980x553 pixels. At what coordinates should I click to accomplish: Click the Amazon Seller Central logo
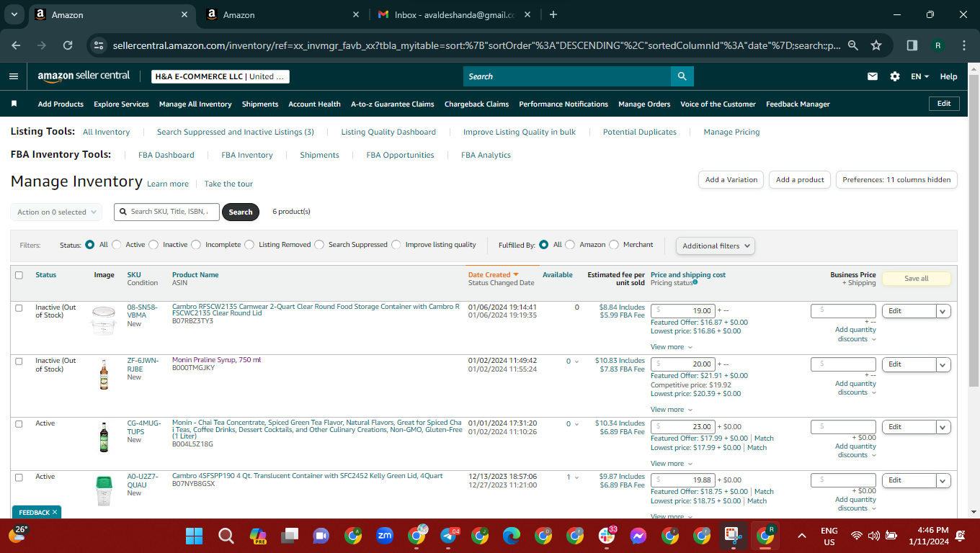pos(84,76)
